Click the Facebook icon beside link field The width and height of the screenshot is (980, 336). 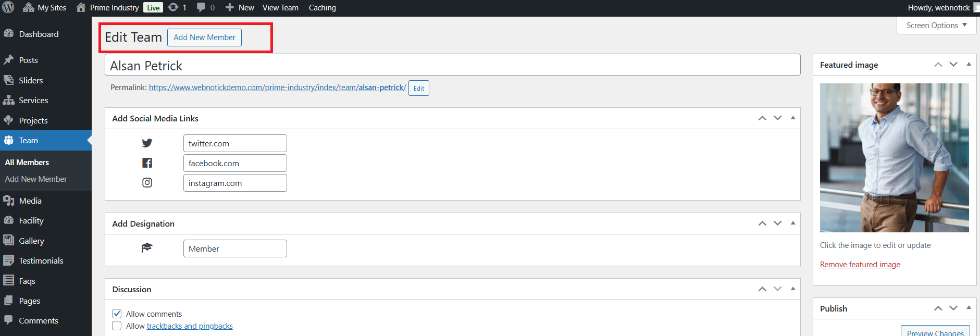pyautogui.click(x=147, y=163)
